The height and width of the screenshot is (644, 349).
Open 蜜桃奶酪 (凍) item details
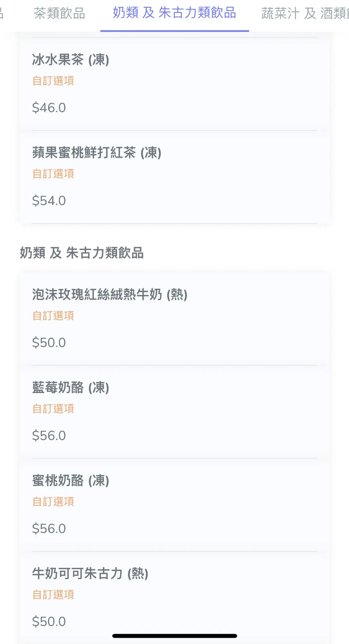(71, 481)
